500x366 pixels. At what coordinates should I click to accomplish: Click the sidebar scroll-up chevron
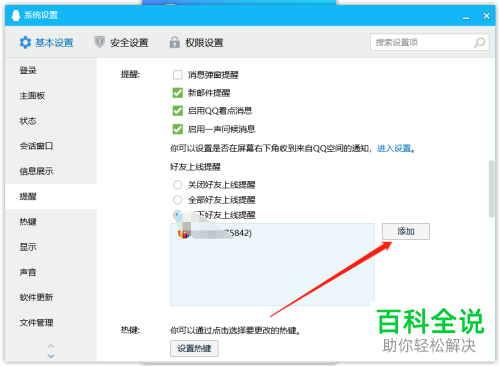point(51,346)
